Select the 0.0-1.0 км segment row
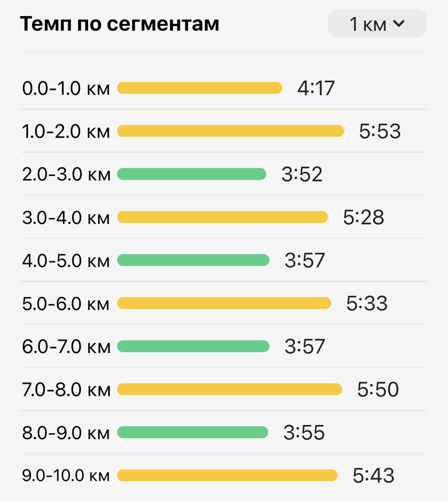 [x=224, y=88]
